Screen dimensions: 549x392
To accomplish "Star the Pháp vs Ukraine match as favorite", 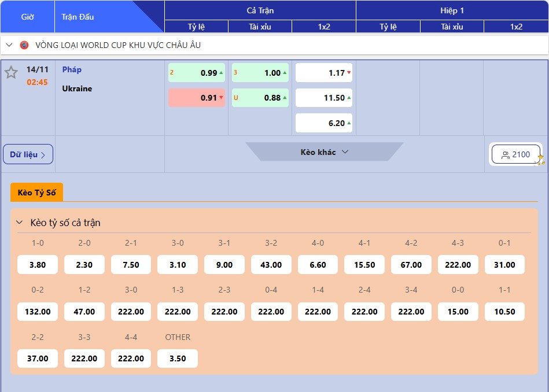I will tap(11, 73).
